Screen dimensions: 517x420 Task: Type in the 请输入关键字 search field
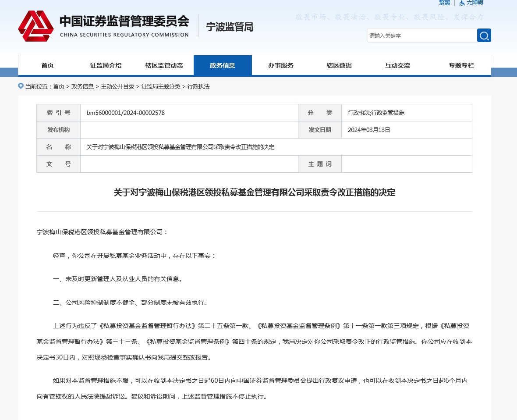tap(421, 36)
